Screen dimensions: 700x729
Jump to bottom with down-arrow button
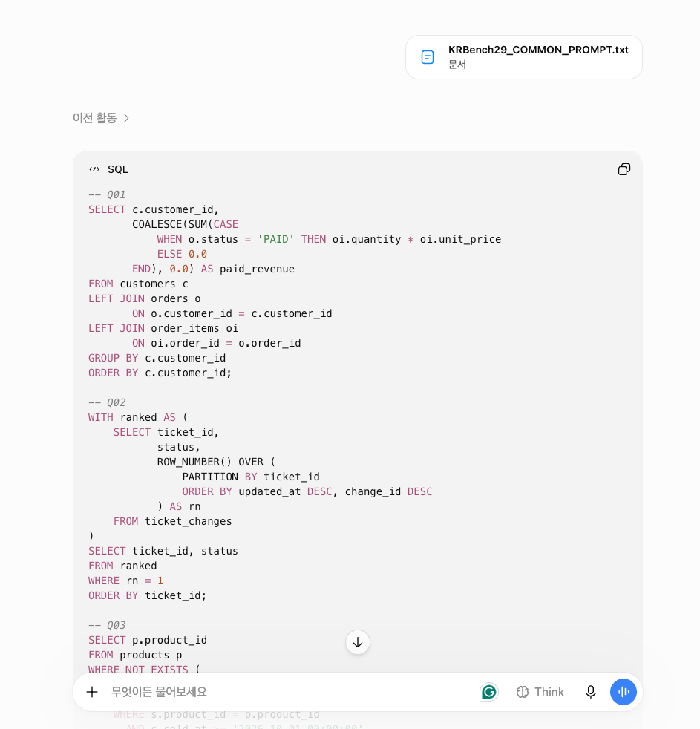tap(358, 642)
